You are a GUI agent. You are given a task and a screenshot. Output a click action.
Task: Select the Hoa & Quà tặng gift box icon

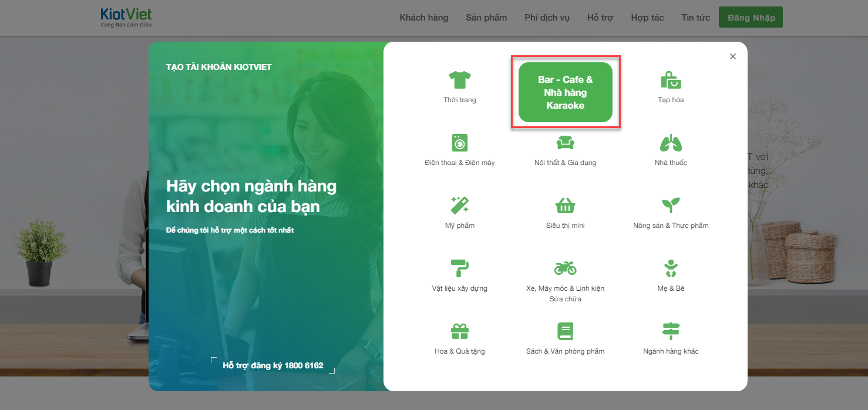pos(460,331)
